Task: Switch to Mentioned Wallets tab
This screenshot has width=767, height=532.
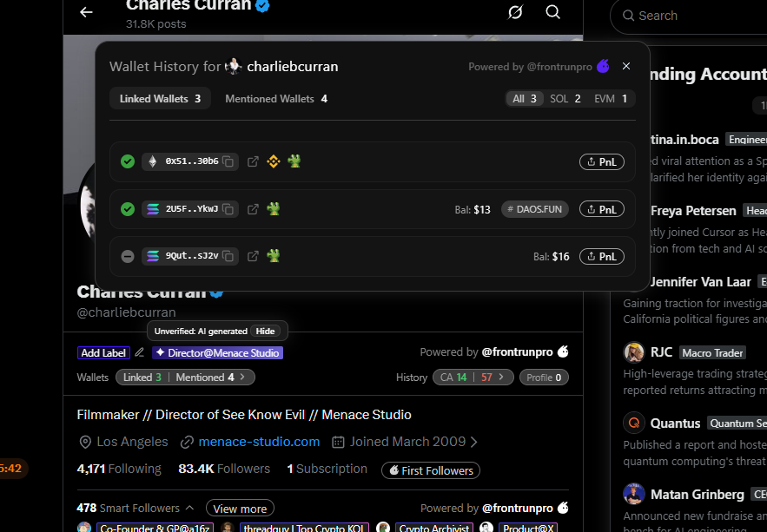Action: tap(276, 99)
